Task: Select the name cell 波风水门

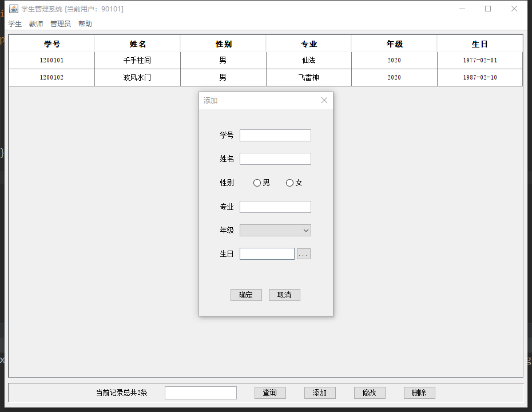Action: 137,78
